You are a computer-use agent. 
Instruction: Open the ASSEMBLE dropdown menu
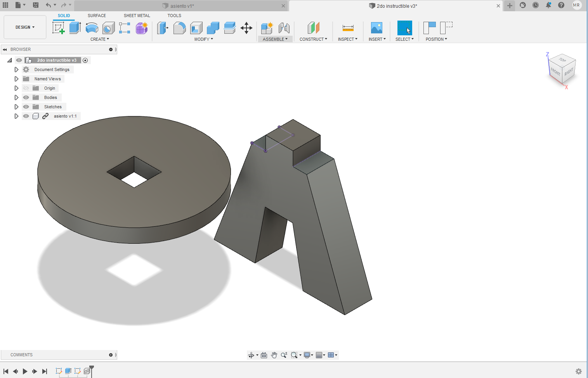[x=275, y=39]
